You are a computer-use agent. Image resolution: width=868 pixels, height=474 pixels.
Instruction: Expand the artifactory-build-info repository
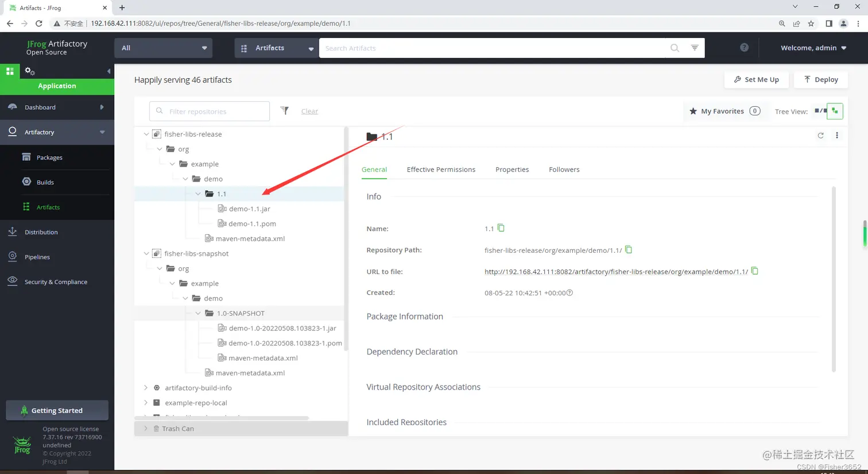pyautogui.click(x=146, y=388)
